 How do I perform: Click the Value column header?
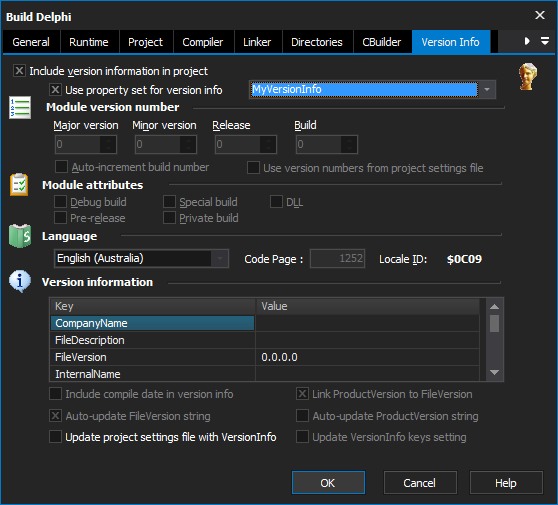point(367,306)
